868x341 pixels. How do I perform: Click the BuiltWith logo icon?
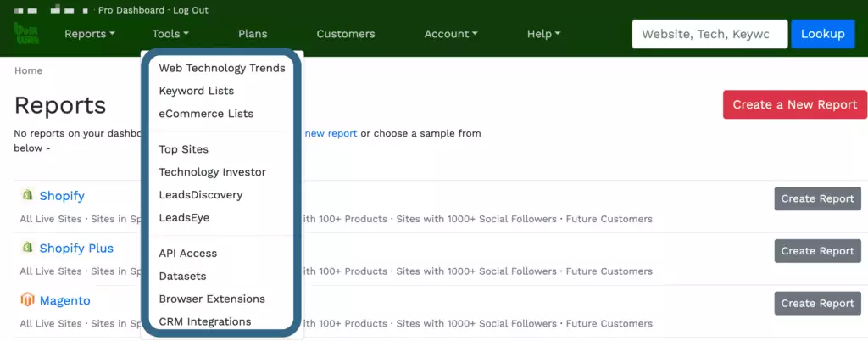26,34
